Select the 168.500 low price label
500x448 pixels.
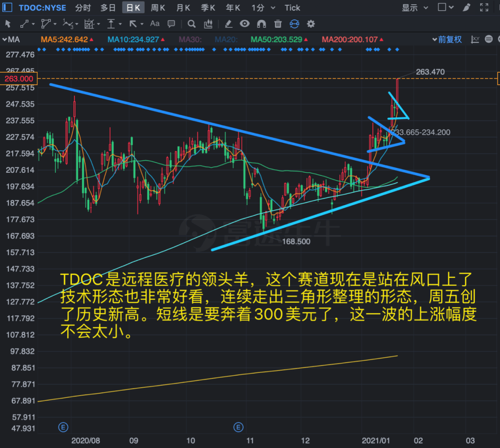pos(296,241)
